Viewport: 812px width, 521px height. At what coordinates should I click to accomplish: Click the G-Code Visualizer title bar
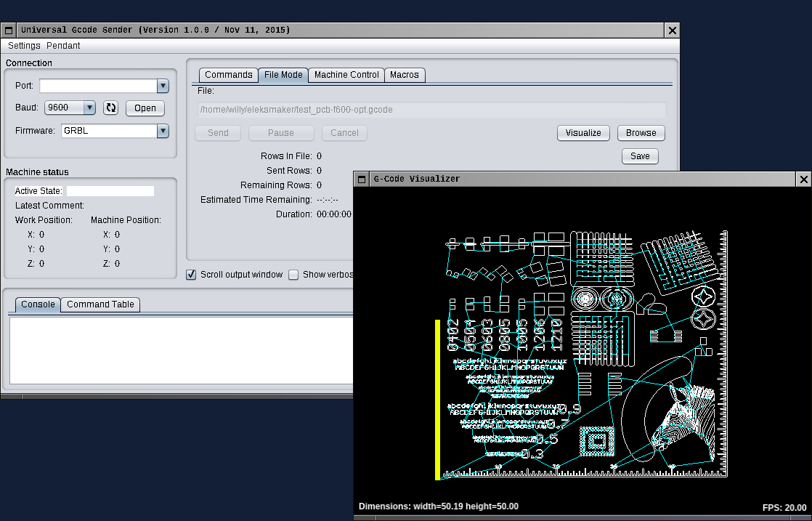[582, 179]
